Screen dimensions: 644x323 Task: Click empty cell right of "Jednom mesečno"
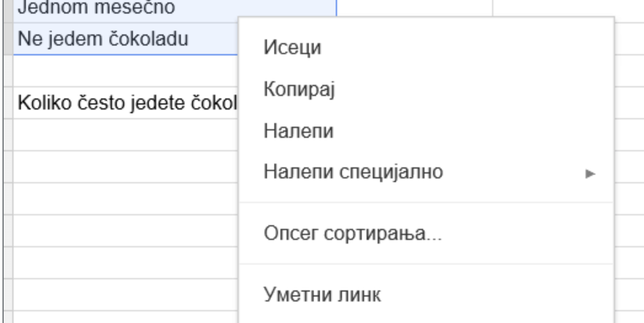click(x=413, y=8)
